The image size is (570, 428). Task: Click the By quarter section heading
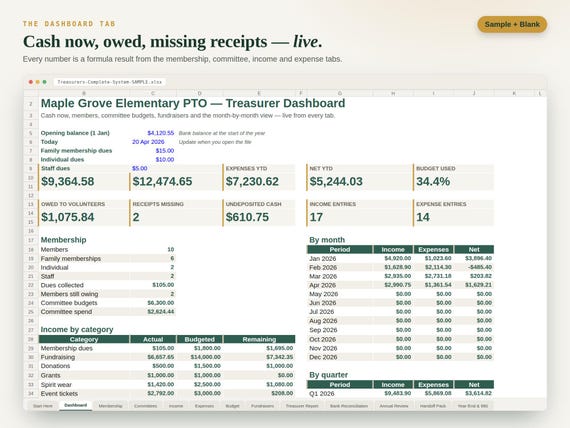coord(329,375)
